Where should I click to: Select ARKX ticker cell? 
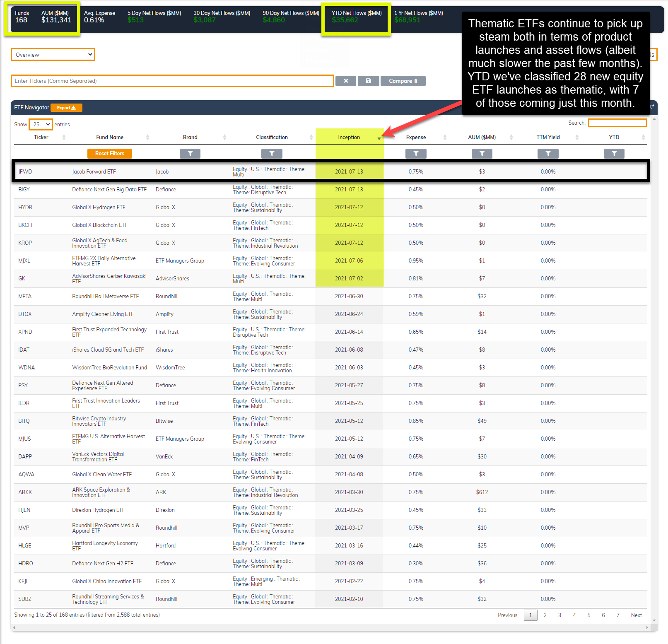[x=25, y=492]
